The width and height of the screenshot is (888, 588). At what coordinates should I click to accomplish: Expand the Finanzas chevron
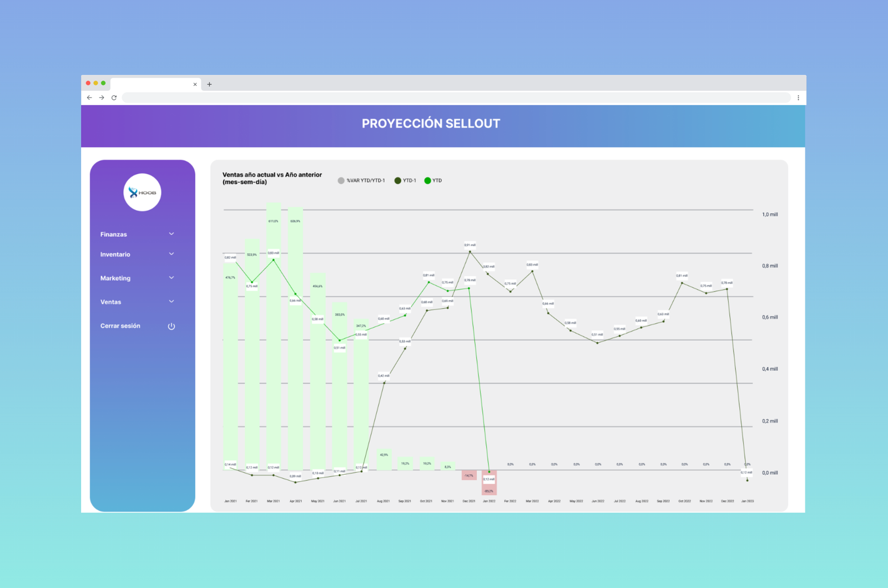coord(171,234)
